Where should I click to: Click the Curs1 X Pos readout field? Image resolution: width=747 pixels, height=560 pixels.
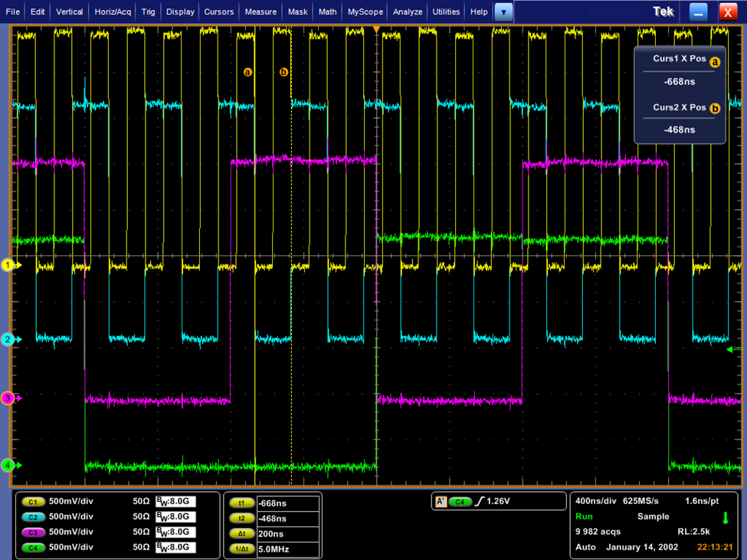tap(679, 82)
